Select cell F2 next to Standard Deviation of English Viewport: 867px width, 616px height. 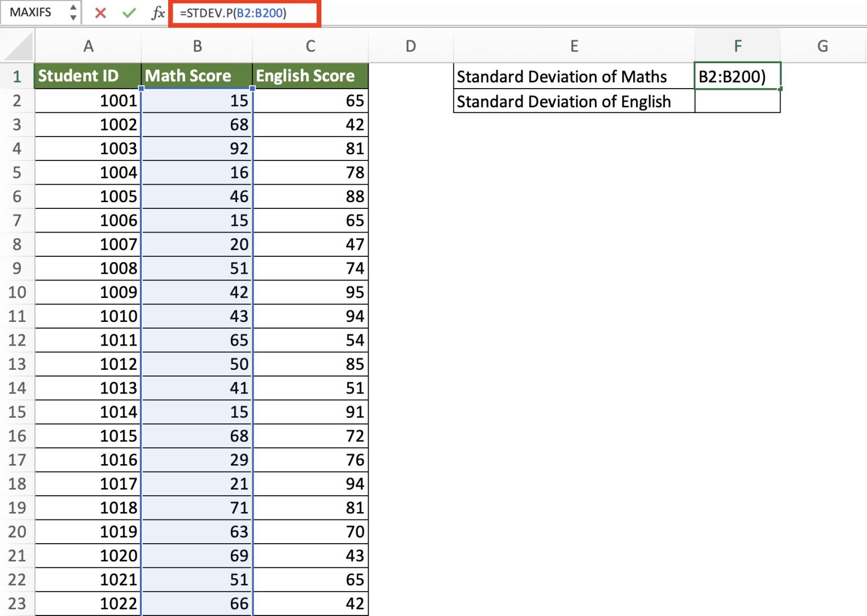pos(738,102)
